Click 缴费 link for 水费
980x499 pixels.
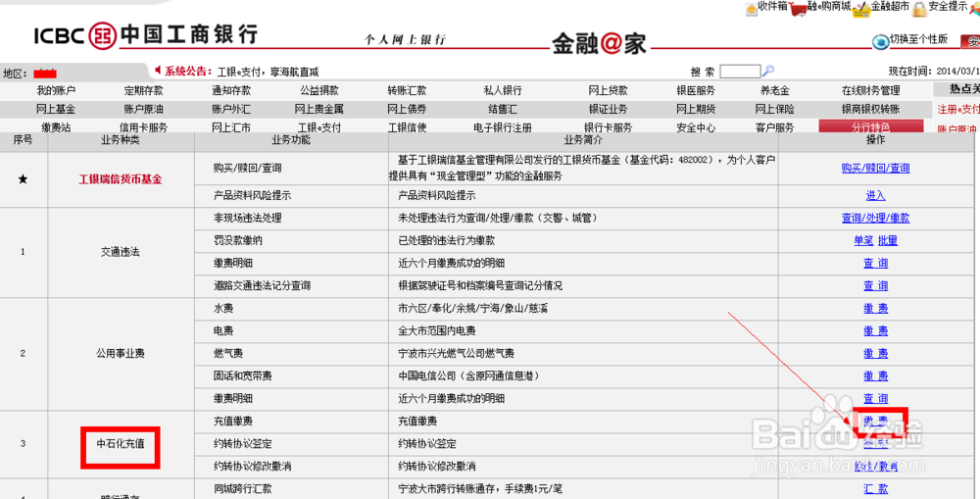[875, 308]
